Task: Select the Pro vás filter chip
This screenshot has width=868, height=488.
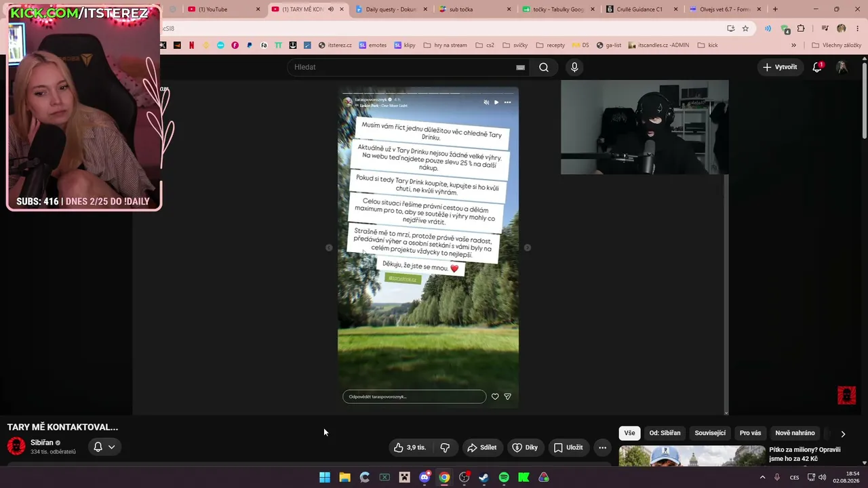Action: coord(750,433)
